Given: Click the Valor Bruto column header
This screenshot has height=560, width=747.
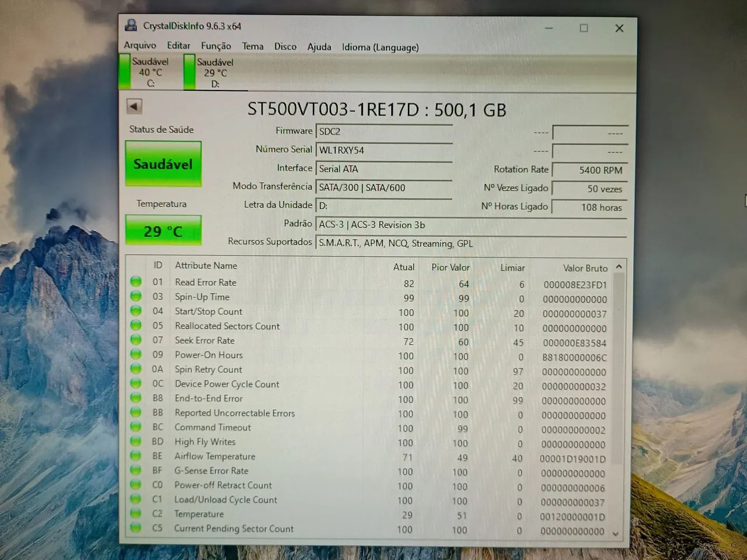Looking at the screenshot, I should tap(585, 268).
